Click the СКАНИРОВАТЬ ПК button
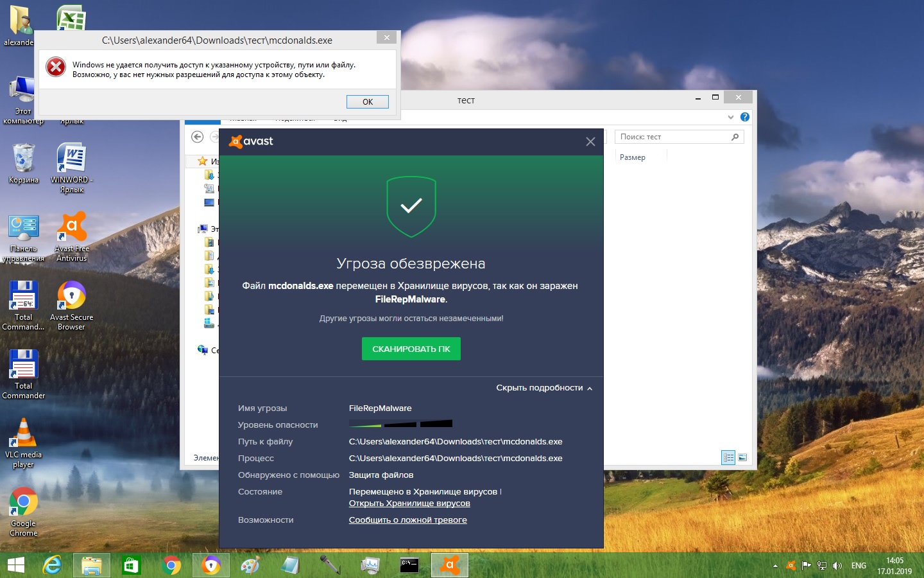Screen dimensions: 924x578 coord(411,349)
